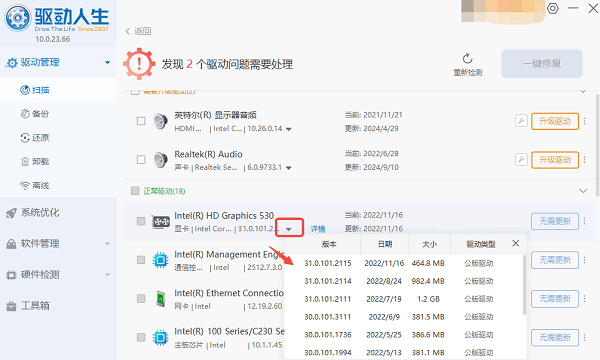Click the chip icon for Intel 100 Series/C230

[x=160, y=337]
